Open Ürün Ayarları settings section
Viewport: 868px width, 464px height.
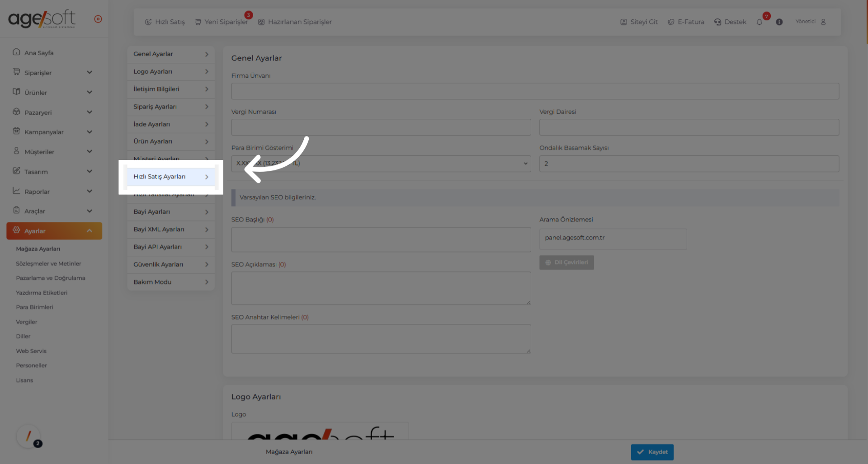click(x=171, y=142)
